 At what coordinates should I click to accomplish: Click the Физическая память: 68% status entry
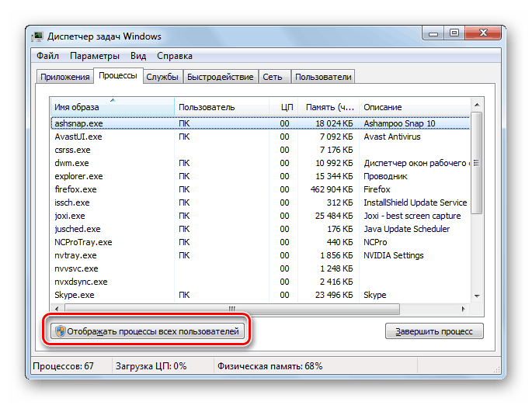pyautogui.click(x=269, y=366)
